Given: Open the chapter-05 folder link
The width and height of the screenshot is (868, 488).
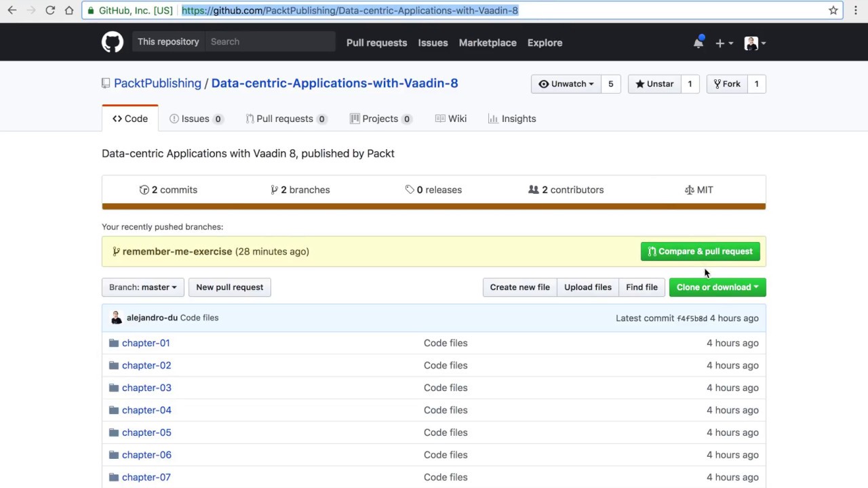Looking at the screenshot, I should [146, 432].
